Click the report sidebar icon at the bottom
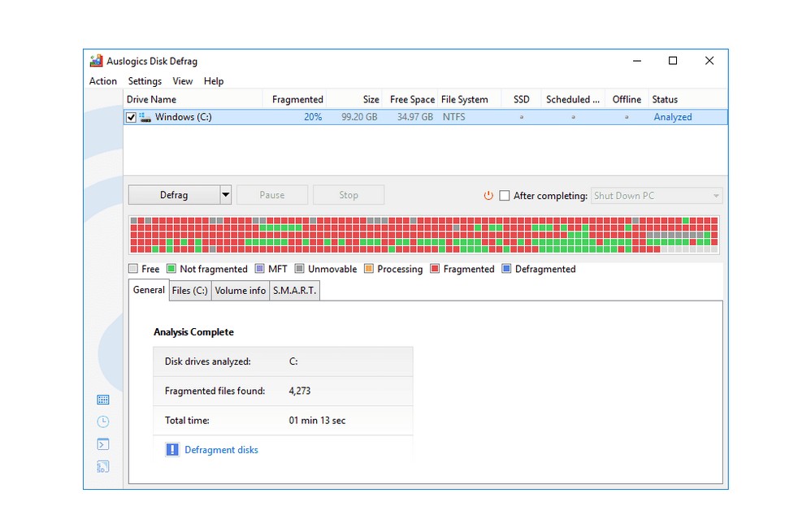The image size is (798, 532). pos(103,466)
